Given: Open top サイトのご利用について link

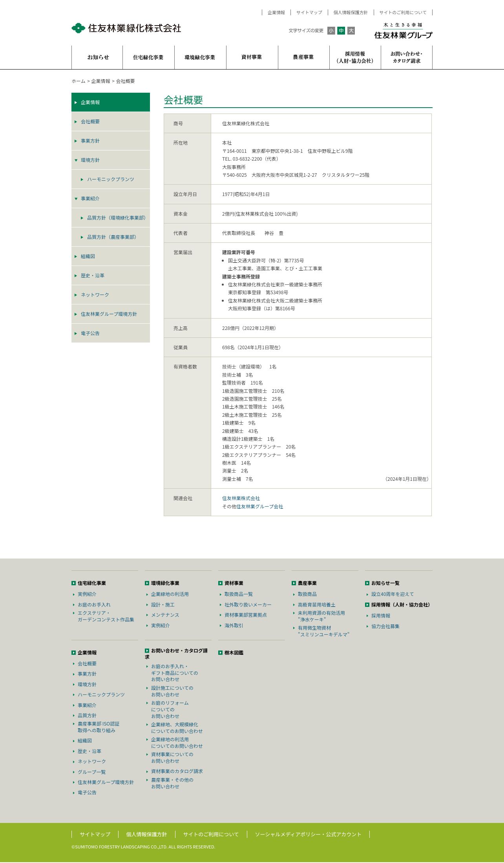Looking at the screenshot, I should pyautogui.click(x=403, y=13).
